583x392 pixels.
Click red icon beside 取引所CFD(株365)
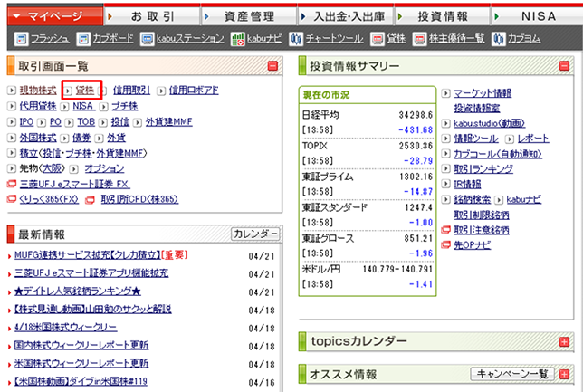(x=90, y=200)
